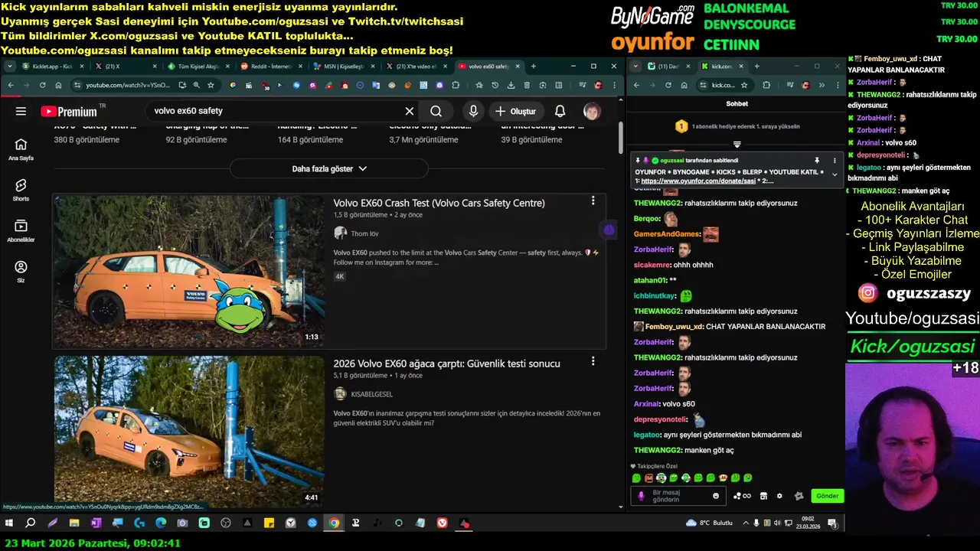Open a new tab in YouTube browser window
Viewport: 980px width, 551px height.
pyautogui.click(x=534, y=67)
